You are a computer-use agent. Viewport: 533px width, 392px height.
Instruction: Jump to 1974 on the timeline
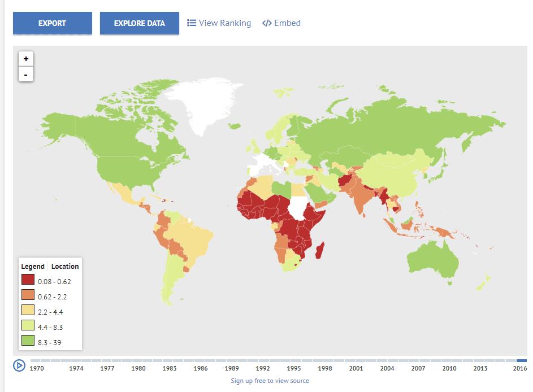click(76, 368)
